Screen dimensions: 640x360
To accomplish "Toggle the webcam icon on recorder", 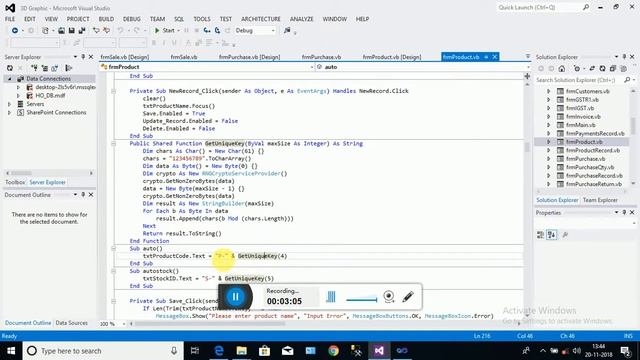I will pos(389,297).
